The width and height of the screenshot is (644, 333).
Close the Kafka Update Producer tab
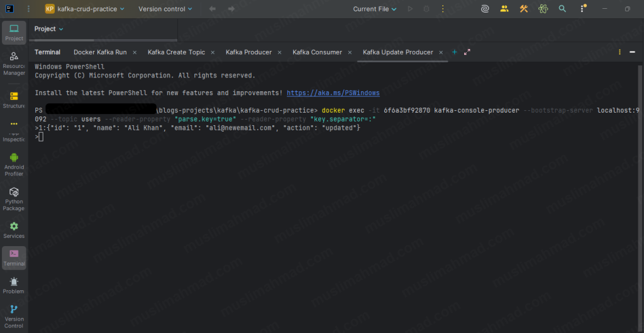[x=441, y=53]
